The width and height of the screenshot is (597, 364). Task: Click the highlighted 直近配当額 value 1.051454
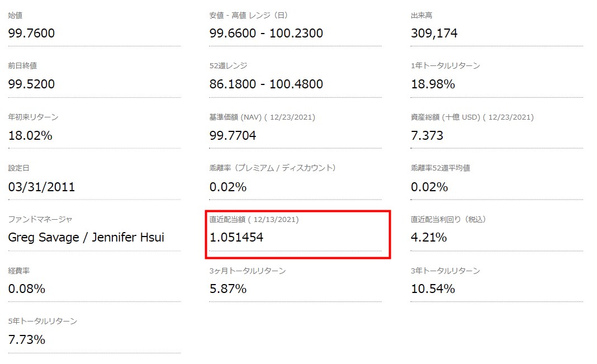[236, 238]
